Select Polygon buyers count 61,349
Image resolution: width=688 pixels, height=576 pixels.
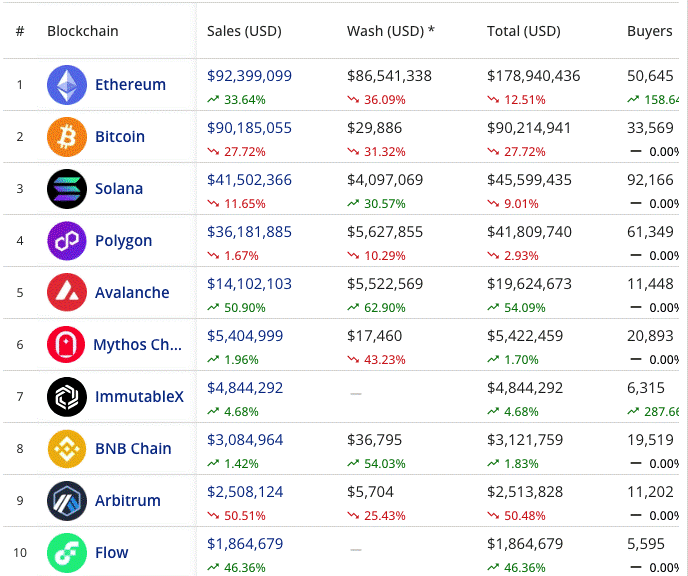tap(650, 232)
